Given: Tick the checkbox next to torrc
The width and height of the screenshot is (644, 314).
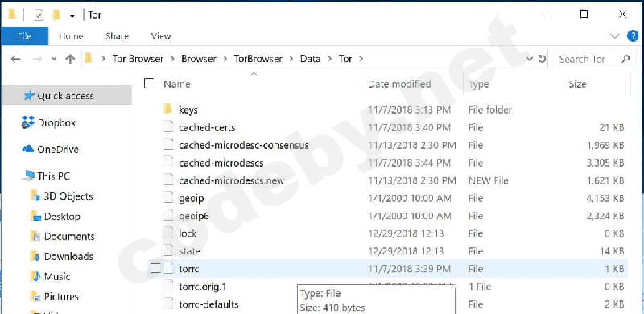Looking at the screenshot, I should (155, 268).
